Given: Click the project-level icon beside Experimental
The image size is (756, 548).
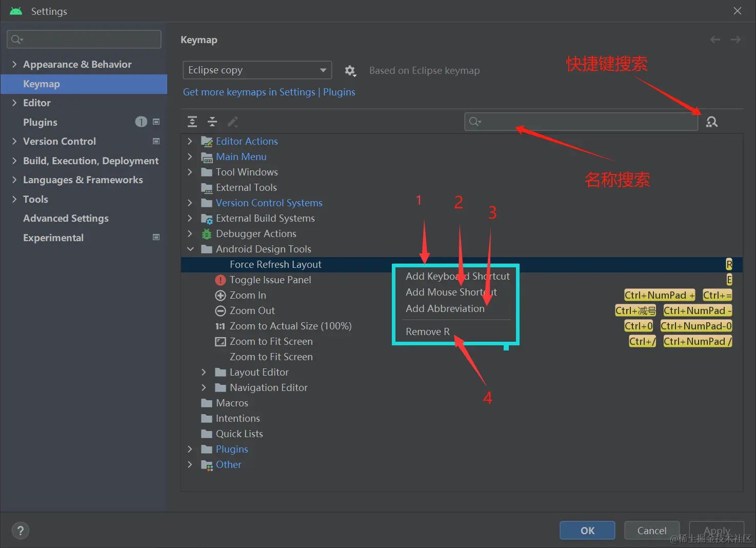Looking at the screenshot, I should (x=156, y=237).
